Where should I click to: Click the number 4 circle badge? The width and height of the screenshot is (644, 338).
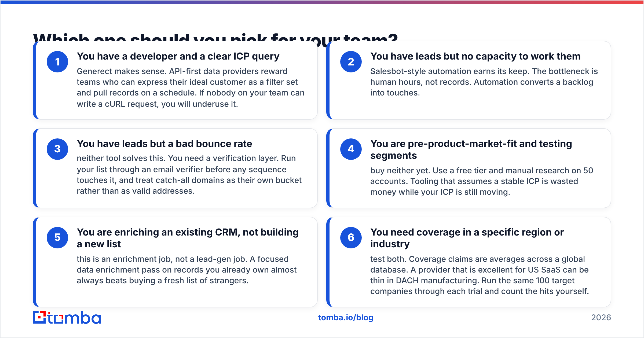(351, 149)
